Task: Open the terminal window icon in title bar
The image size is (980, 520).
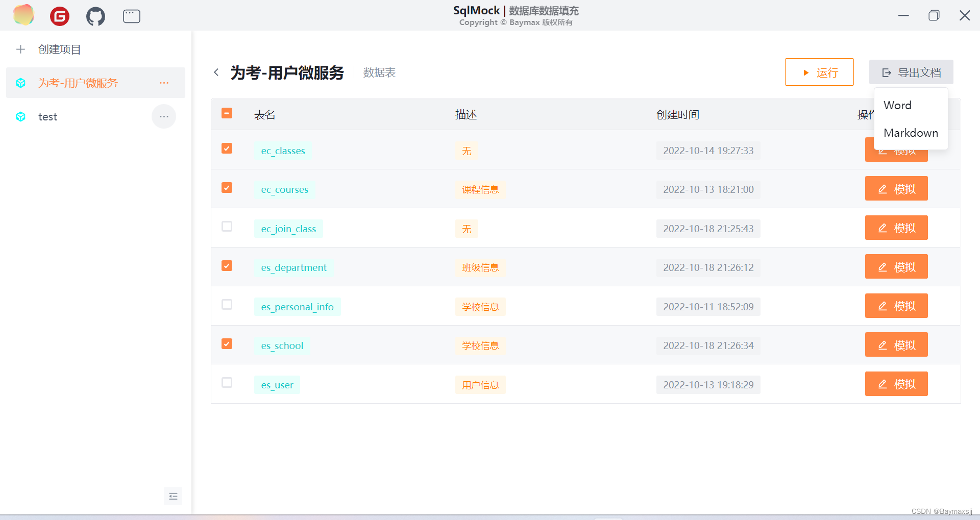Action: [x=132, y=16]
